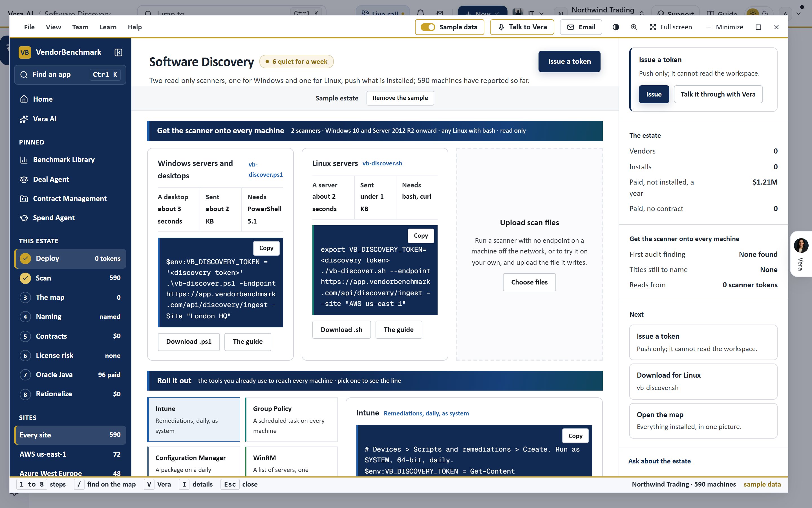Open the File menu
This screenshot has width=812, height=508.
pyautogui.click(x=29, y=27)
